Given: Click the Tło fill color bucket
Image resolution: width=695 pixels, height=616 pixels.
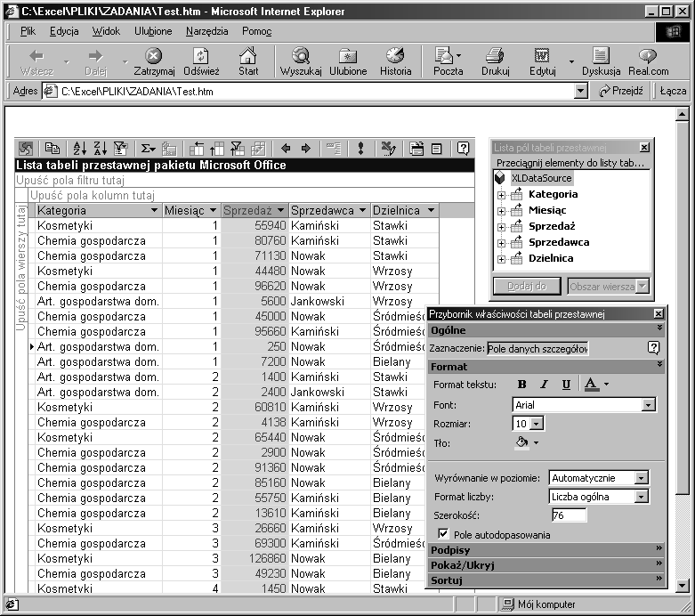Looking at the screenshot, I should (522, 442).
